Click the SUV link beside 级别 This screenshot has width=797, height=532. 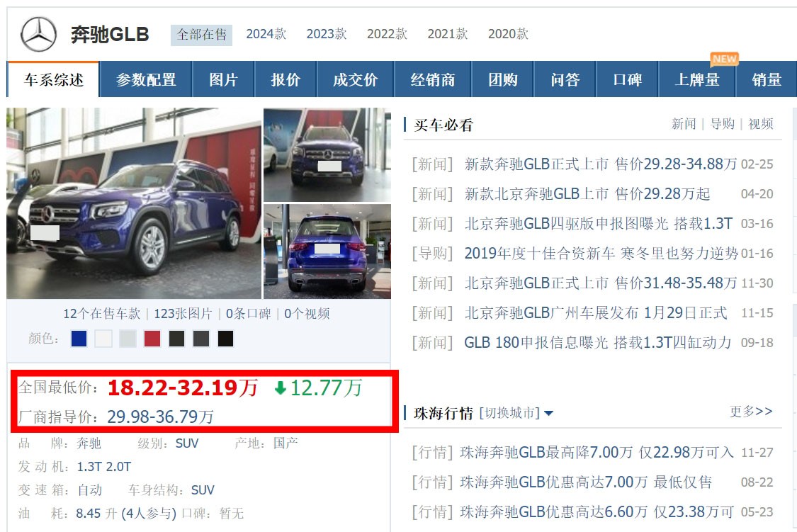187,443
